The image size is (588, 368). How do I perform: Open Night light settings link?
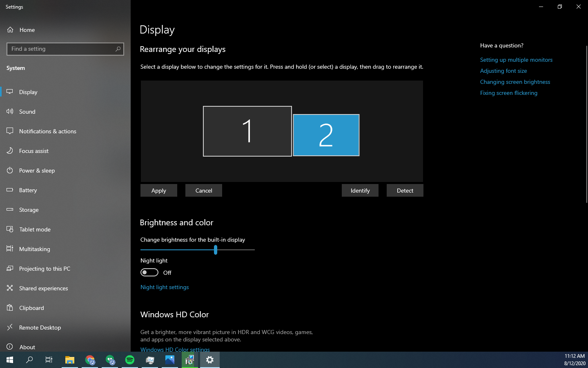[x=165, y=287]
